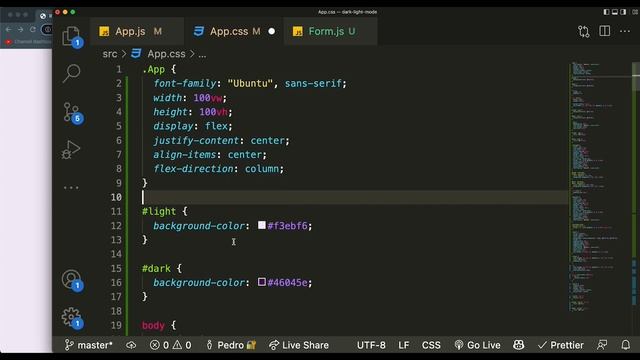Expand the breadcrumb ellipsis symbols
Image resolution: width=640 pixels, height=360 pixels.
click(202, 54)
